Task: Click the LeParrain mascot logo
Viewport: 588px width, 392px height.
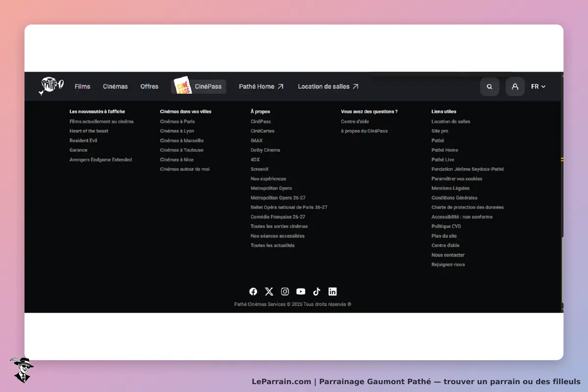Action: 22,370
